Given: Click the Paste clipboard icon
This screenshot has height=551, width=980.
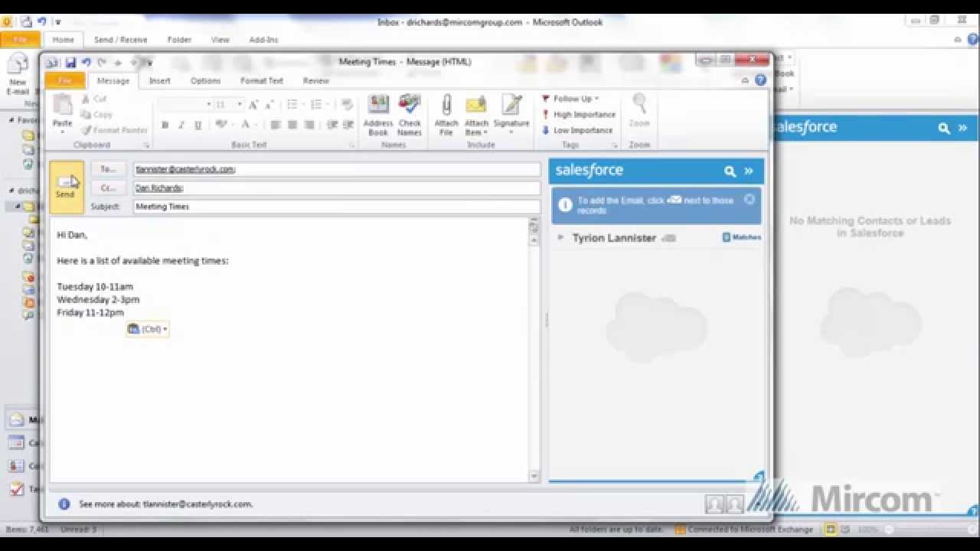Looking at the screenshot, I should (62, 106).
